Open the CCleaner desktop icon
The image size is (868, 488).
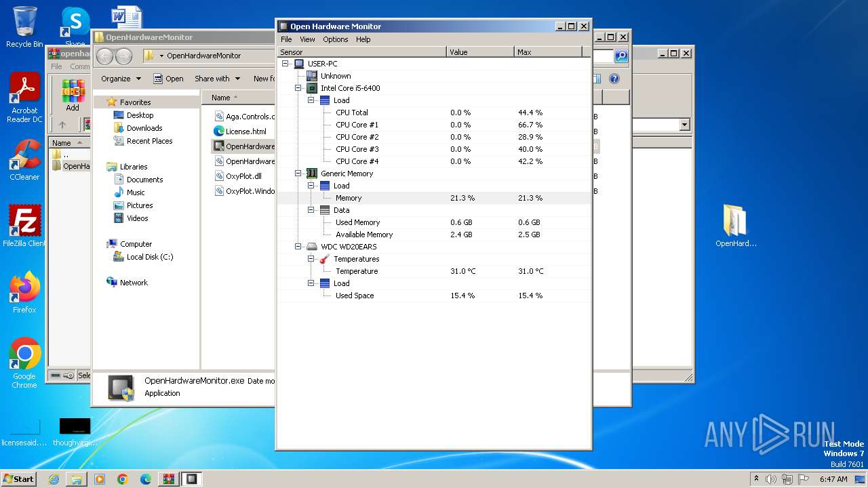click(24, 161)
